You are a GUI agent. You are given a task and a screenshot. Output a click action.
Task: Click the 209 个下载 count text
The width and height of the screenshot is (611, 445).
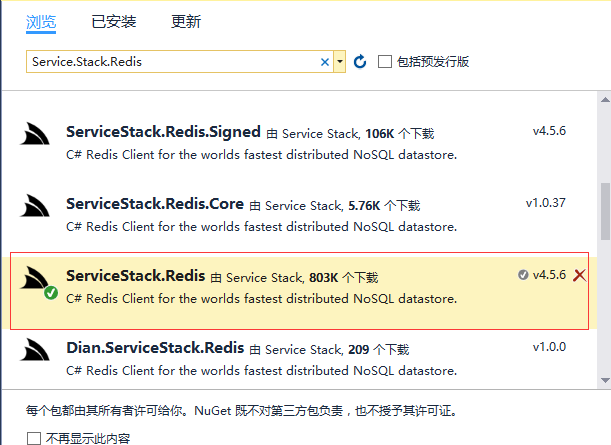(378, 350)
